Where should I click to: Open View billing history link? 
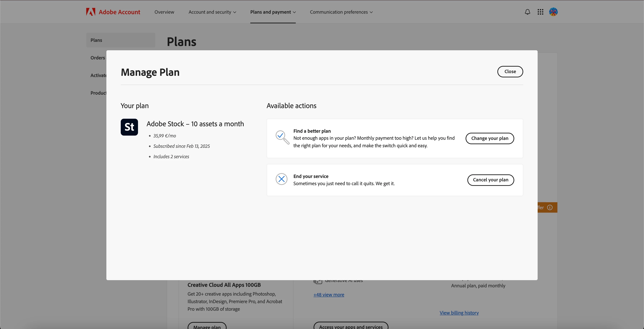[x=459, y=312]
